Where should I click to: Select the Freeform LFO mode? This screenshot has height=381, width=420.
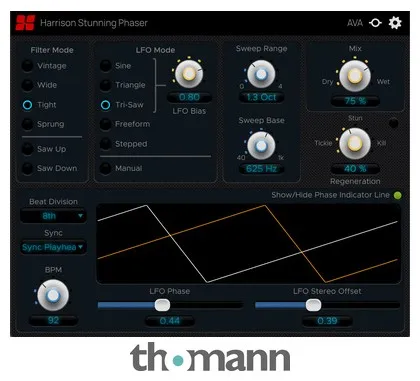tap(105, 124)
